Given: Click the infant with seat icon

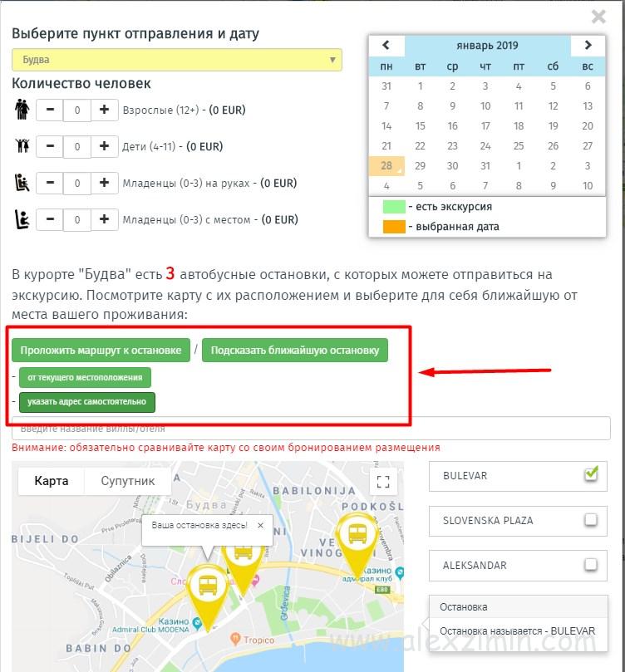Looking at the screenshot, I should coord(22,219).
